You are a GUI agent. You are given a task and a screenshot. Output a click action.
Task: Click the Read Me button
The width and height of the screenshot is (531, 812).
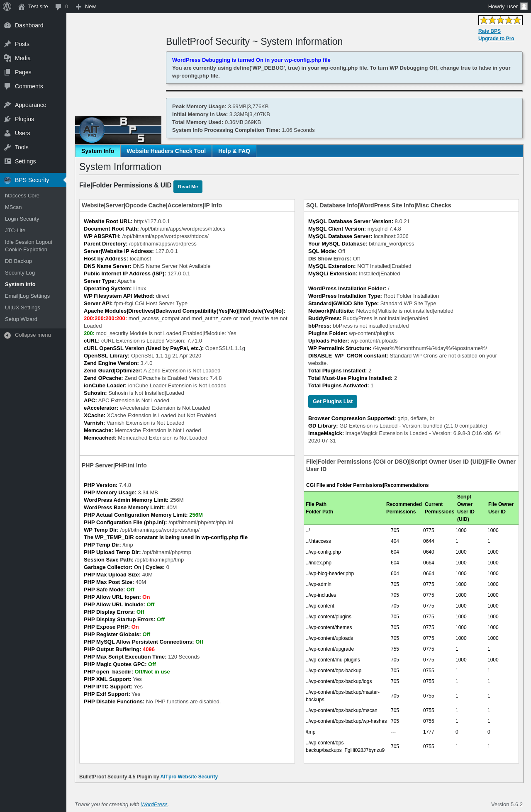[188, 187]
